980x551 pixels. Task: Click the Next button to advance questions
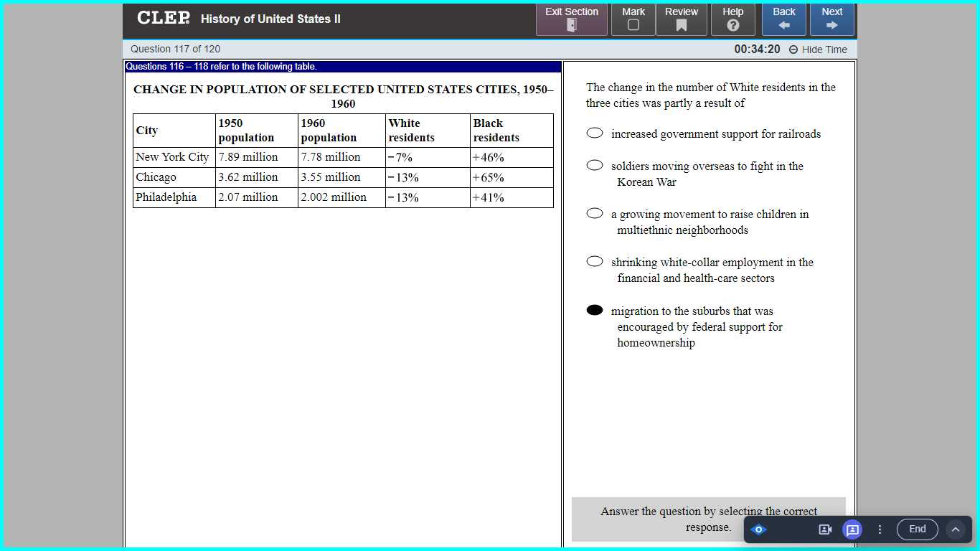(831, 19)
